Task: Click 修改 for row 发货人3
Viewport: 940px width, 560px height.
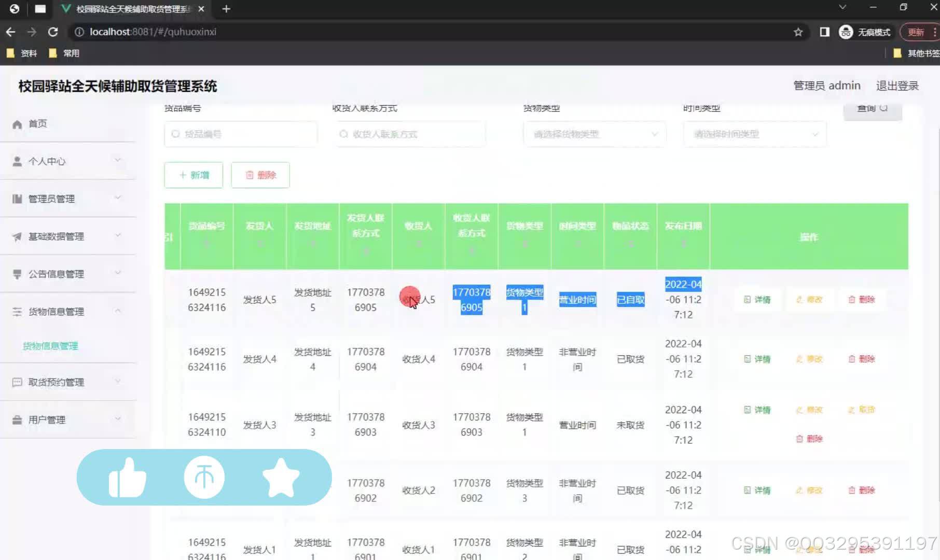Action: coord(809,410)
